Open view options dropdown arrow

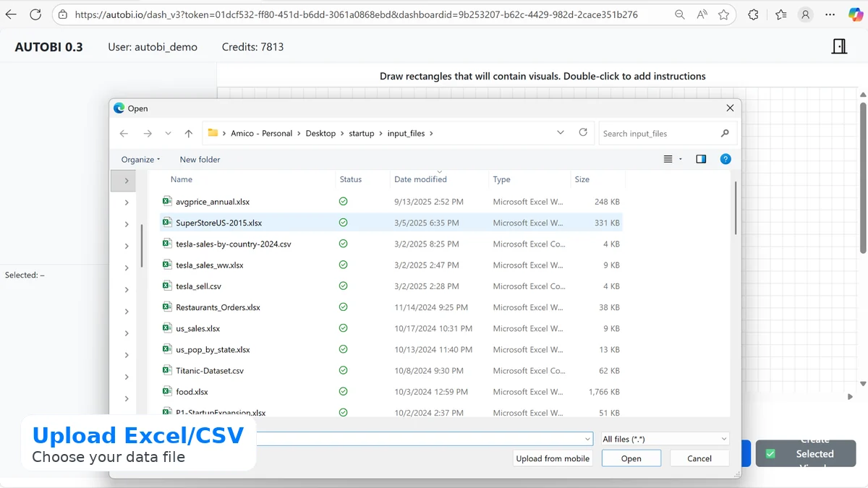[x=681, y=159]
